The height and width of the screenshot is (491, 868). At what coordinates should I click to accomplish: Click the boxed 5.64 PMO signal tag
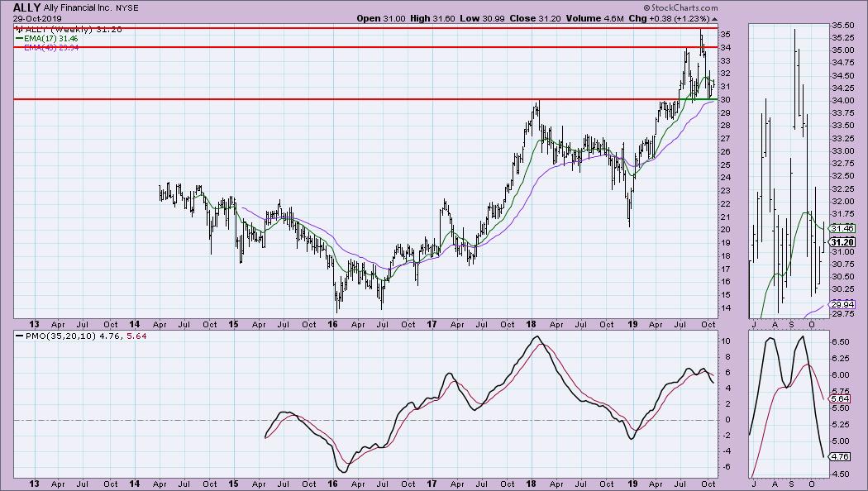pyautogui.click(x=841, y=398)
